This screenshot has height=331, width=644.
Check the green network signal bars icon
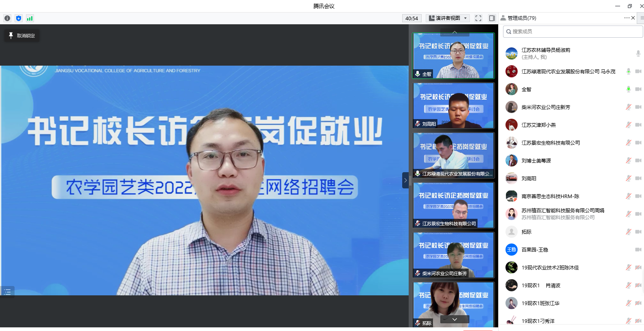tap(30, 18)
